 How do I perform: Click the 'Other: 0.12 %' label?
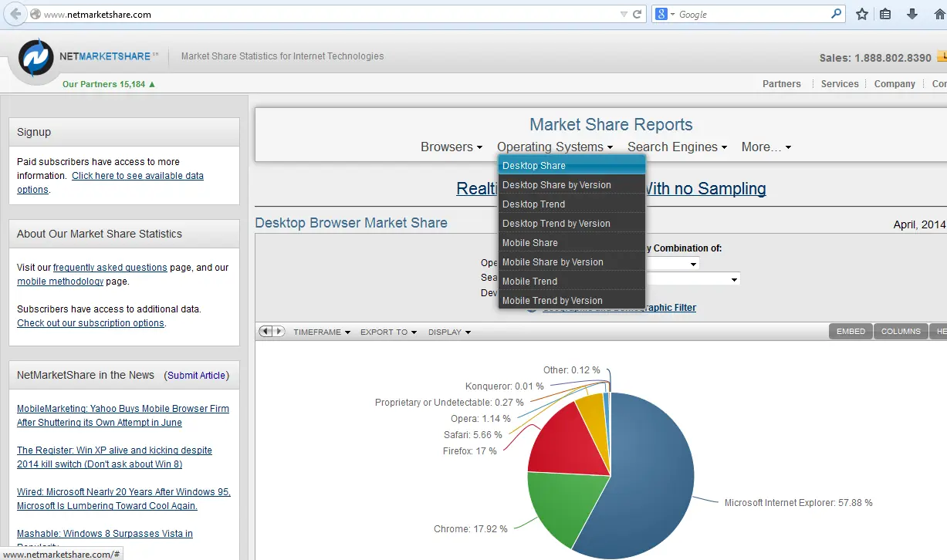coord(572,370)
